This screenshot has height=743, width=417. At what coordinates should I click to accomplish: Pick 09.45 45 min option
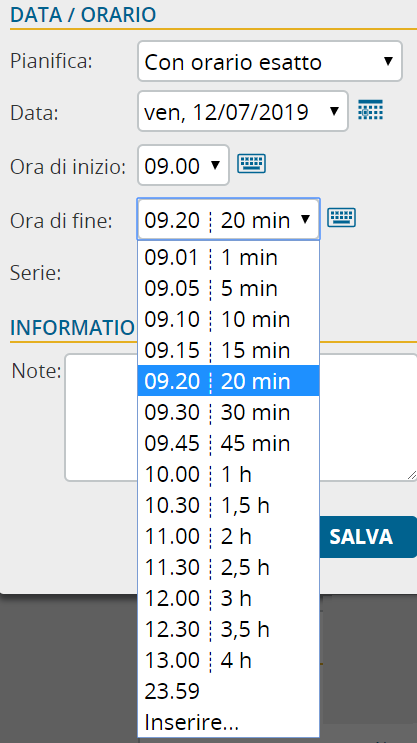coord(228,443)
